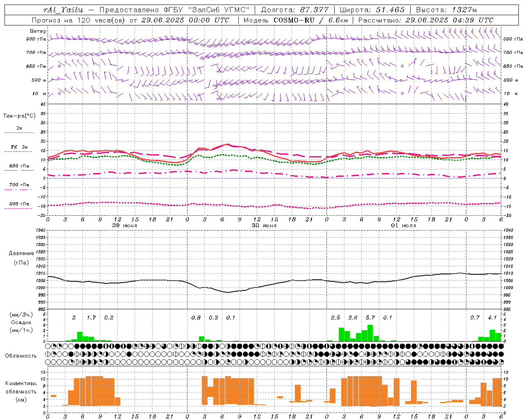
Task: Click the station name rAl_Yailu
Action: 63,10
